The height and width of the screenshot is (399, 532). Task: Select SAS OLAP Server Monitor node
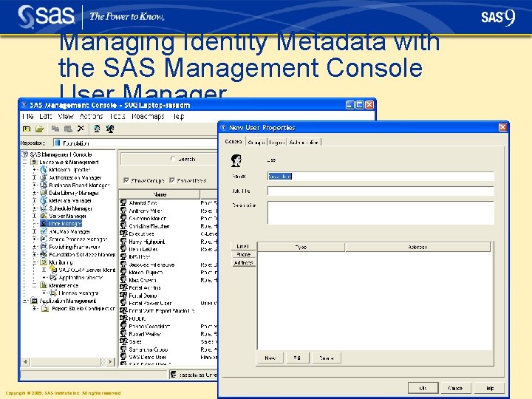87,270
